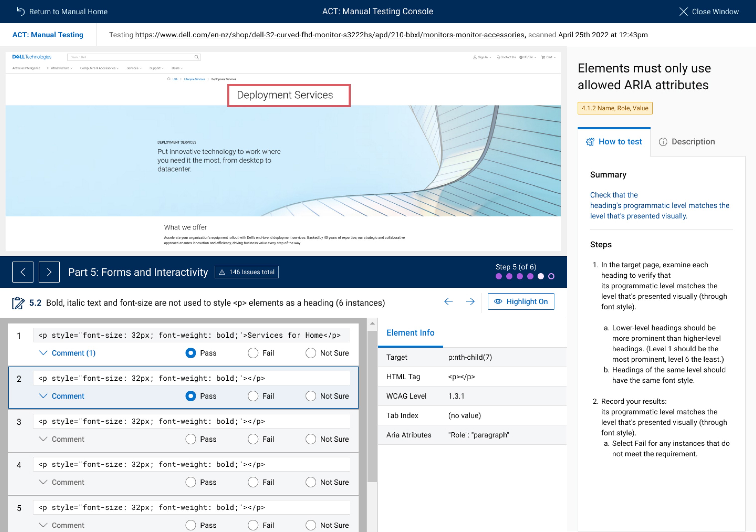Click the edit note icon beside 5.2
This screenshot has height=532, width=756.
point(18,303)
